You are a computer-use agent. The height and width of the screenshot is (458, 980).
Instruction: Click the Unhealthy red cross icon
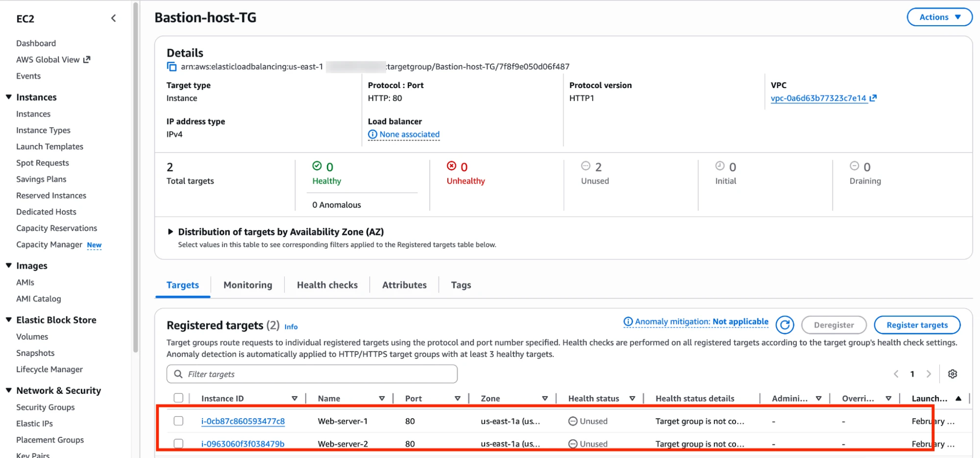click(x=451, y=166)
